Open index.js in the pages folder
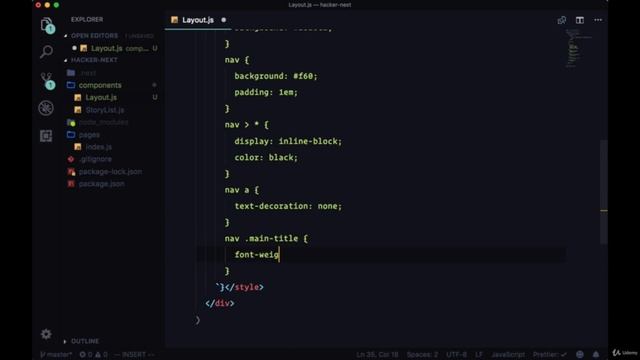The image size is (640, 360). click(x=98, y=147)
